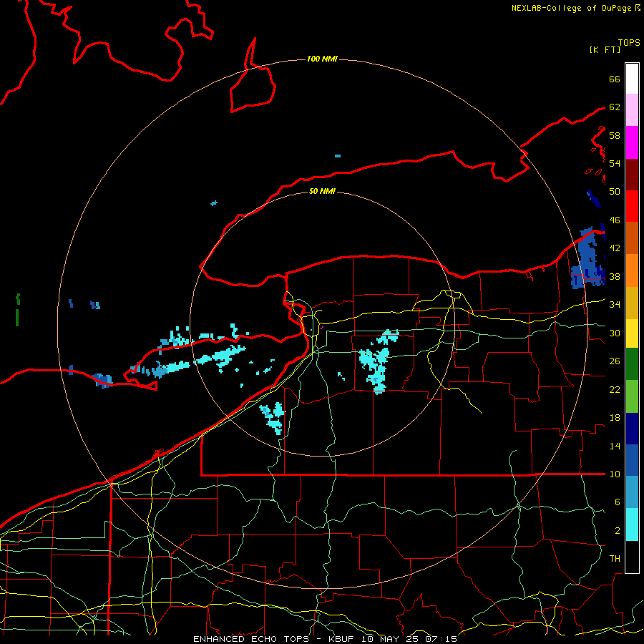Viewport: 644px width, 644px height.
Task: Click the legend value '54'
Action: pos(615,163)
